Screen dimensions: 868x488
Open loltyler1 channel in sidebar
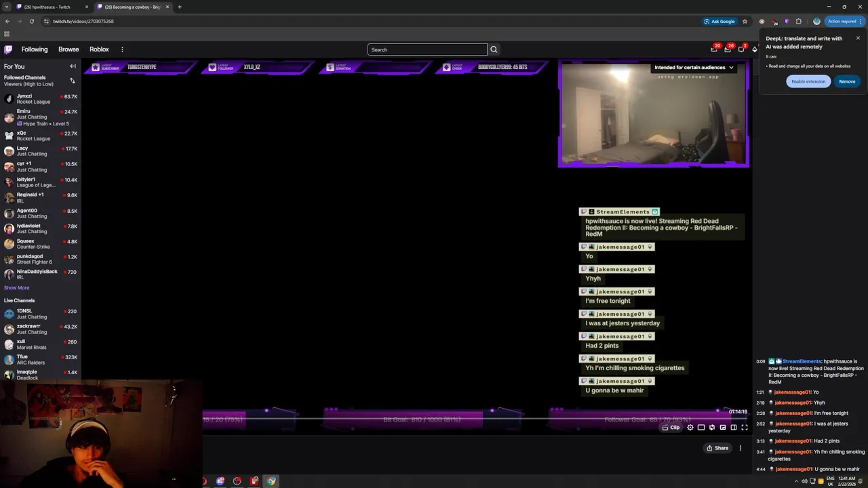pos(41,182)
